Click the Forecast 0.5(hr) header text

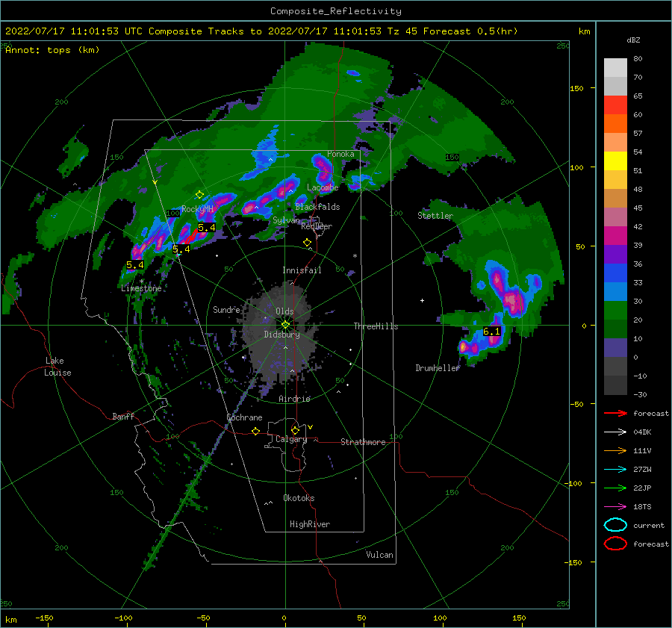pos(470,31)
